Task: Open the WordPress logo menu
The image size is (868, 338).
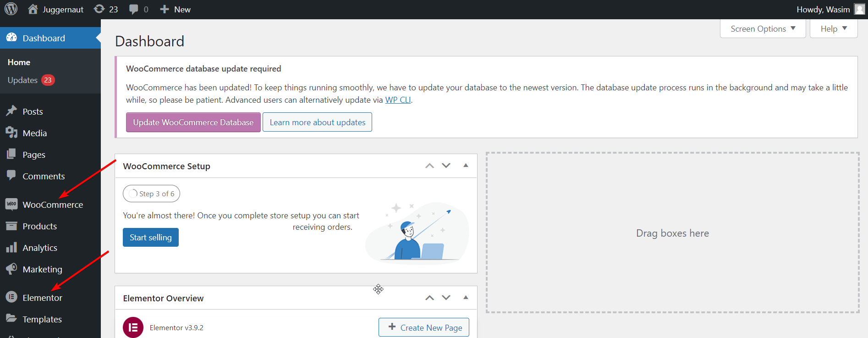Action: point(11,9)
